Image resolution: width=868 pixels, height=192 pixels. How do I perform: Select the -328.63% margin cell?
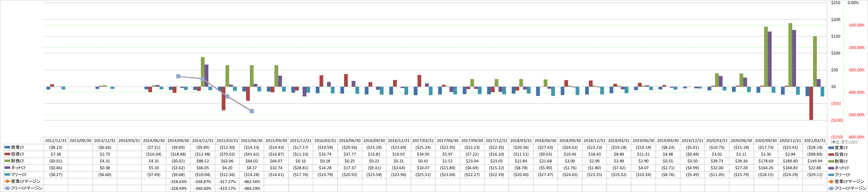[178, 182]
